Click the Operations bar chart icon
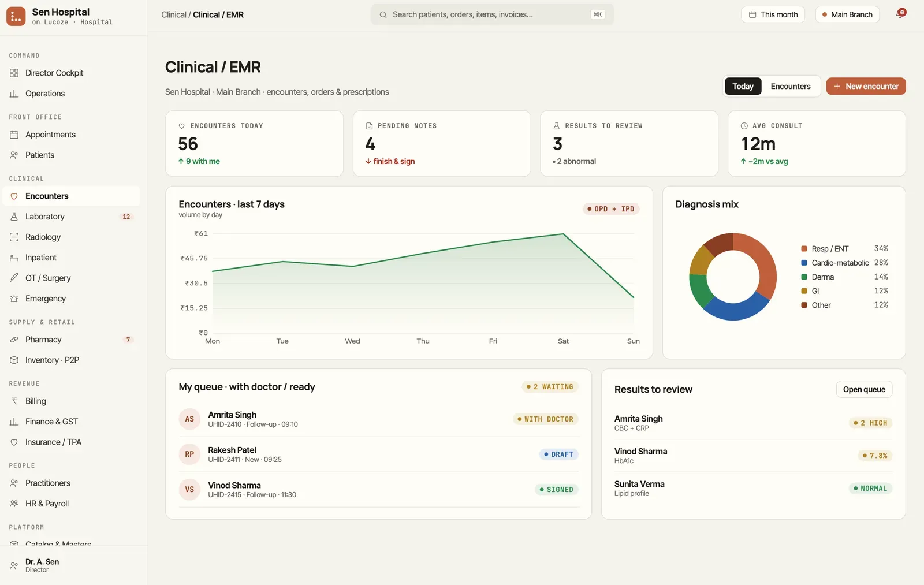The image size is (924, 585). (x=14, y=94)
